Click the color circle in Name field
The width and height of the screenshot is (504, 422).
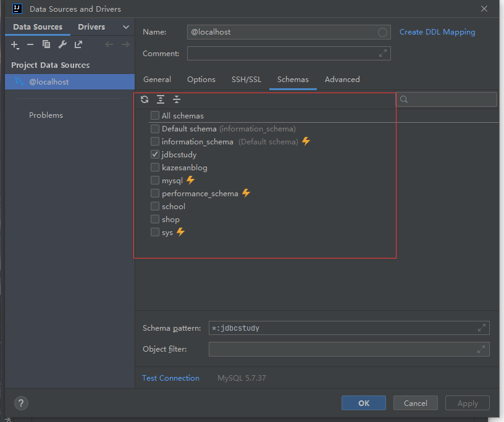(x=382, y=33)
